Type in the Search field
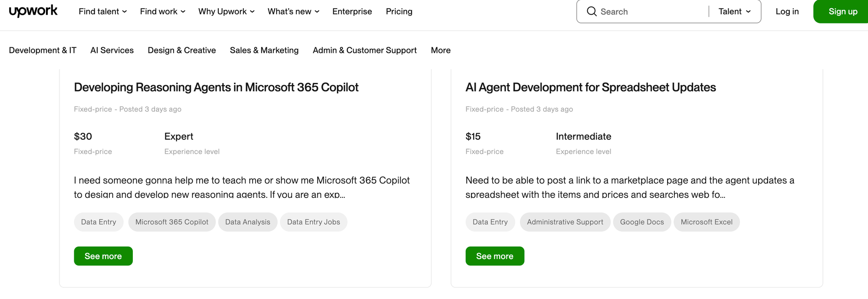 [651, 12]
